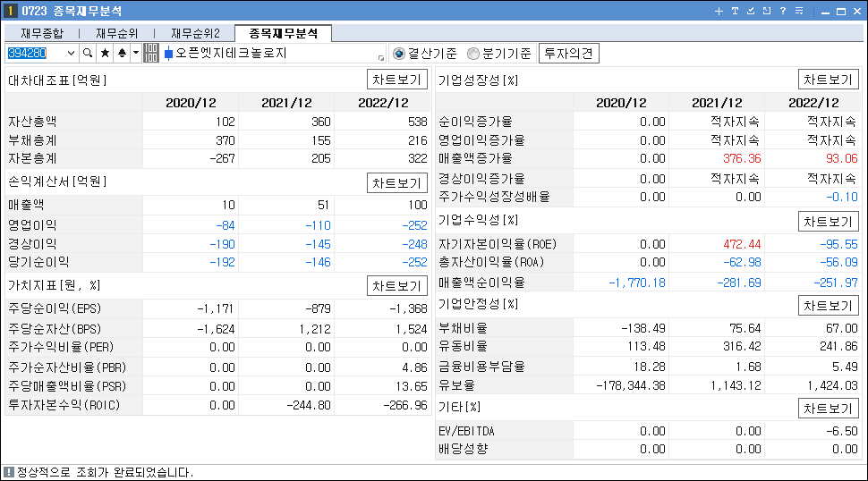Select the 결산기준 radio button
868x481 pixels.
(398, 54)
